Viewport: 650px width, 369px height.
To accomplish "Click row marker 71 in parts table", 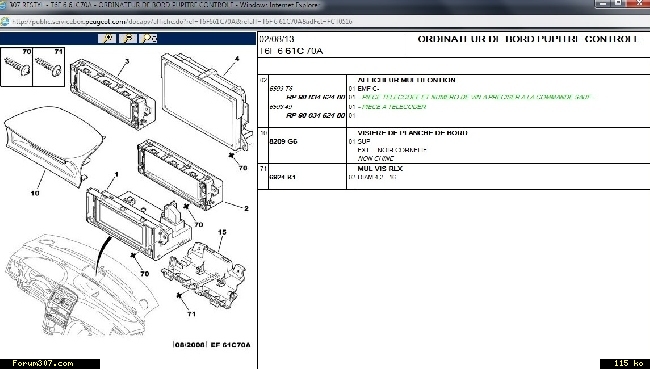I will tap(263, 168).
